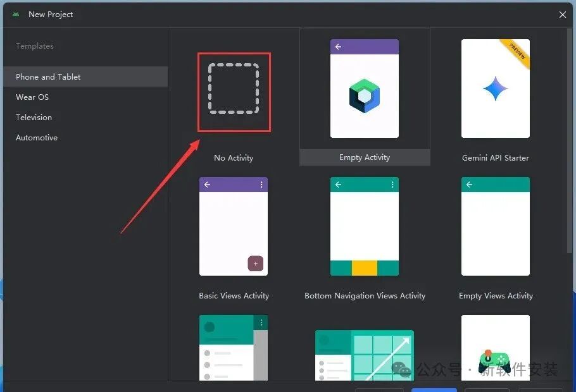Image resolution: width=576 pixels, height=392 pixels.
Task: Select the Empty Activity template thumbnail
Action: pyautogui.click(x=365, y=89)
